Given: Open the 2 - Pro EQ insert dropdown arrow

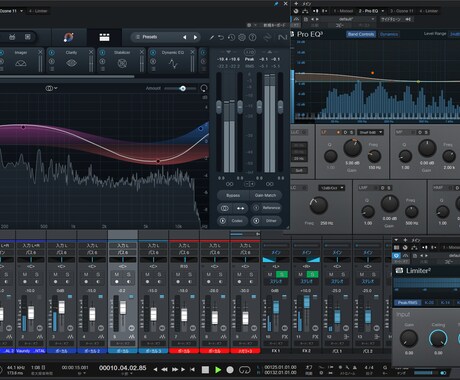Looking at the screenshot, I should coord(383,11).
